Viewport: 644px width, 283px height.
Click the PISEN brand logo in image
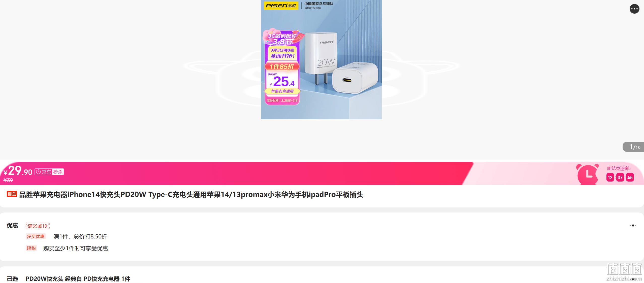(281, 6)
